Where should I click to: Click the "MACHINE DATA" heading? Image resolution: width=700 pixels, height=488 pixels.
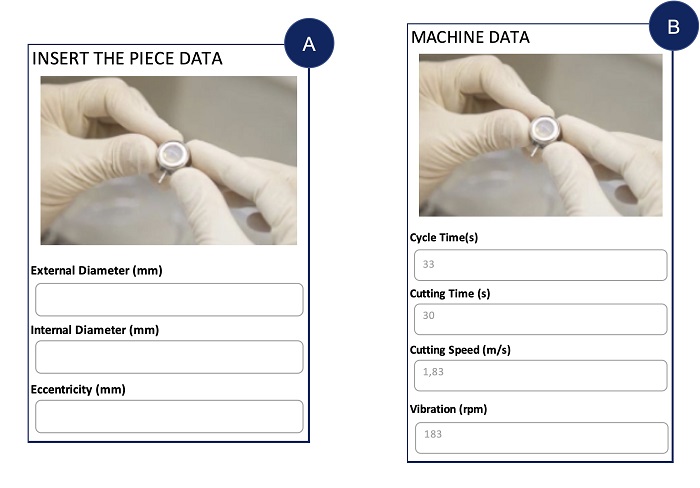[x=470, y=37]
